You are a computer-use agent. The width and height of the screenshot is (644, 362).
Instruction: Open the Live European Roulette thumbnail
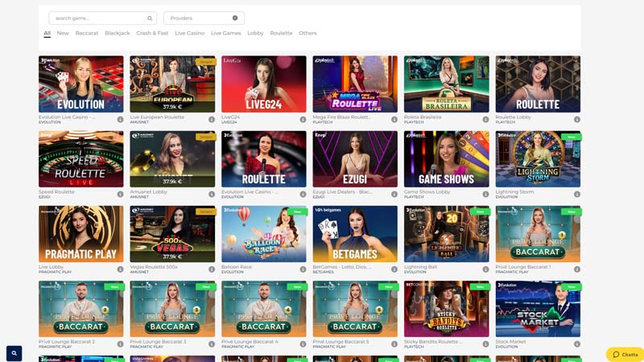click(x=172, y=84)
